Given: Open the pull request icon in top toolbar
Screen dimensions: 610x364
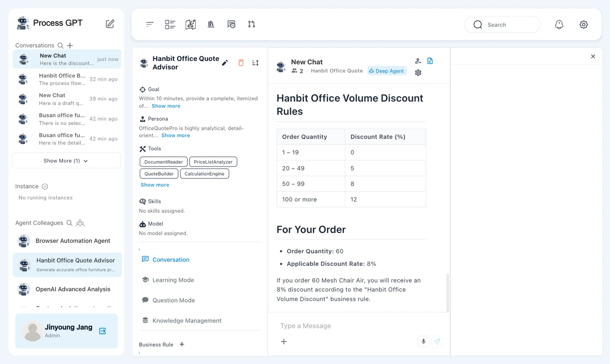Looking at the screenshot, I should (x=252, y=24).
